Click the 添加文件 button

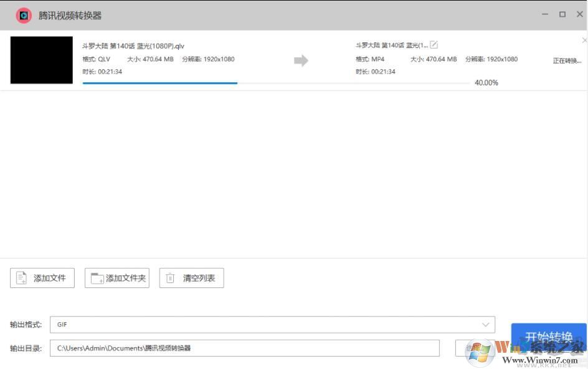point(42,278)
